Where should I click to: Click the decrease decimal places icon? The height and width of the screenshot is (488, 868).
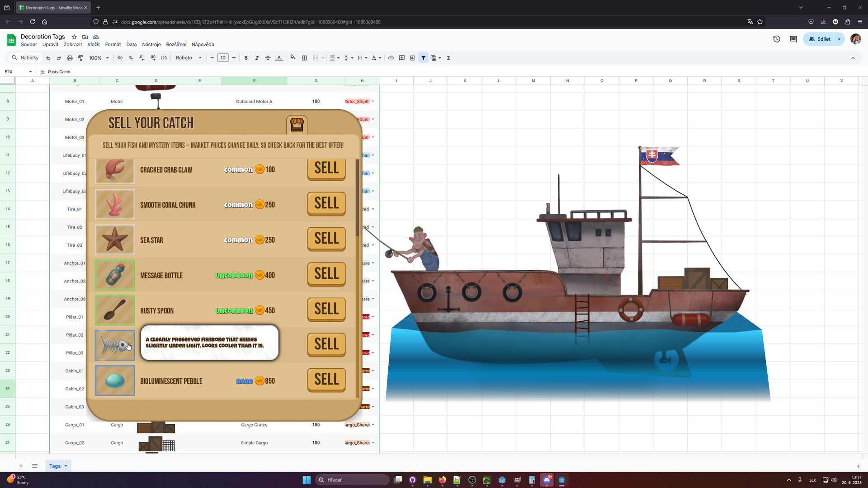(142, 58)
